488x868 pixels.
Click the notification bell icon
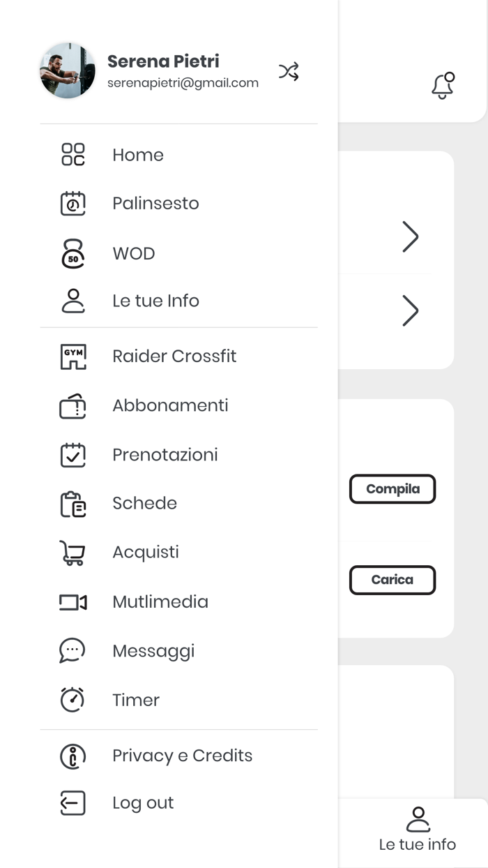pyautogui.click(x=443, y=86)
